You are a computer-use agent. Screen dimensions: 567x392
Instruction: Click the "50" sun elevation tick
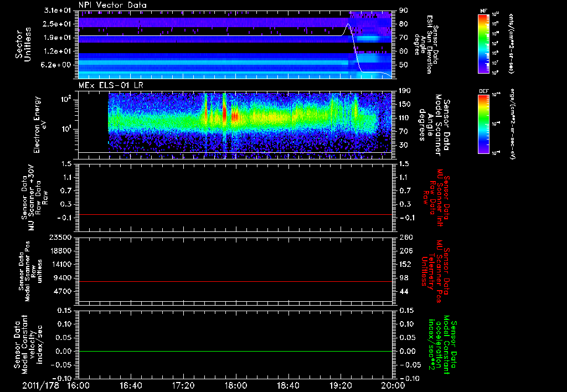coord(404,65)
